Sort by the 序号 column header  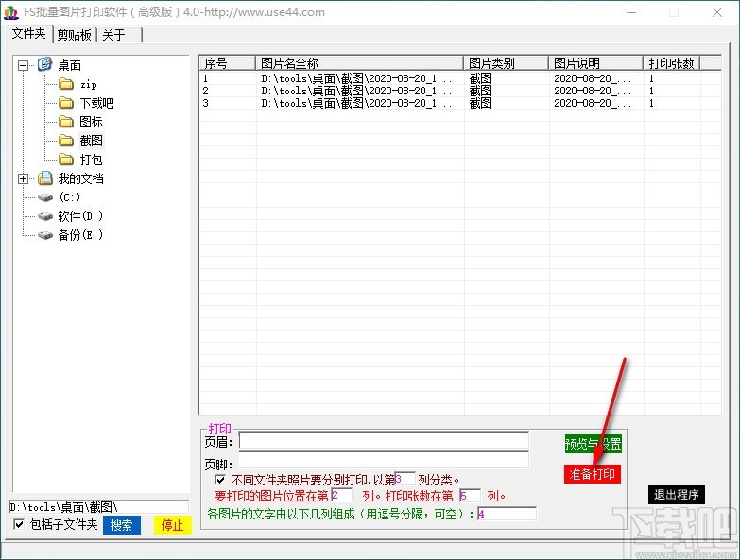pos(228,63)
